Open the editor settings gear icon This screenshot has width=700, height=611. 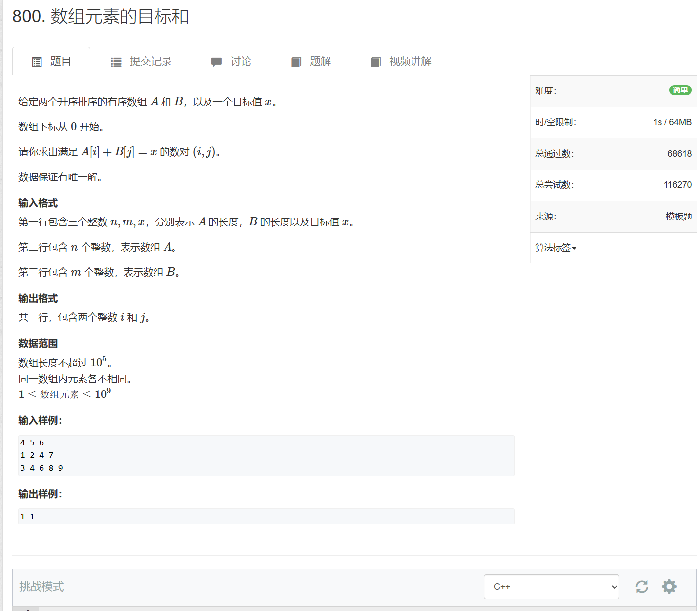click(x=669, y=587)
